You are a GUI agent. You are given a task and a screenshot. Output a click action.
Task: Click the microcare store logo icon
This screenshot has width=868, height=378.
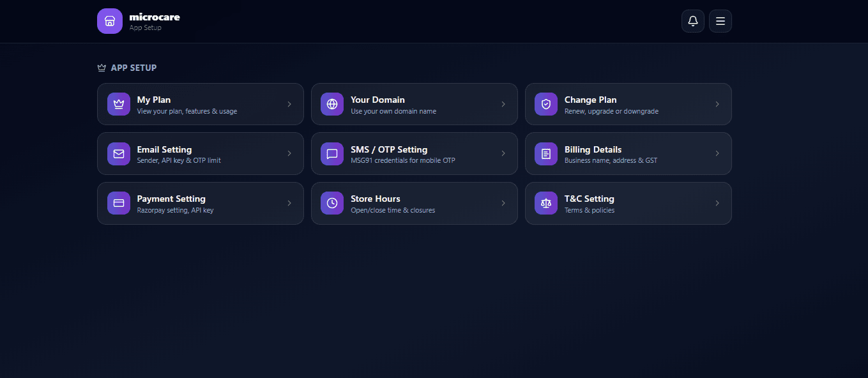pyautogui.click(x=110, y=21)
